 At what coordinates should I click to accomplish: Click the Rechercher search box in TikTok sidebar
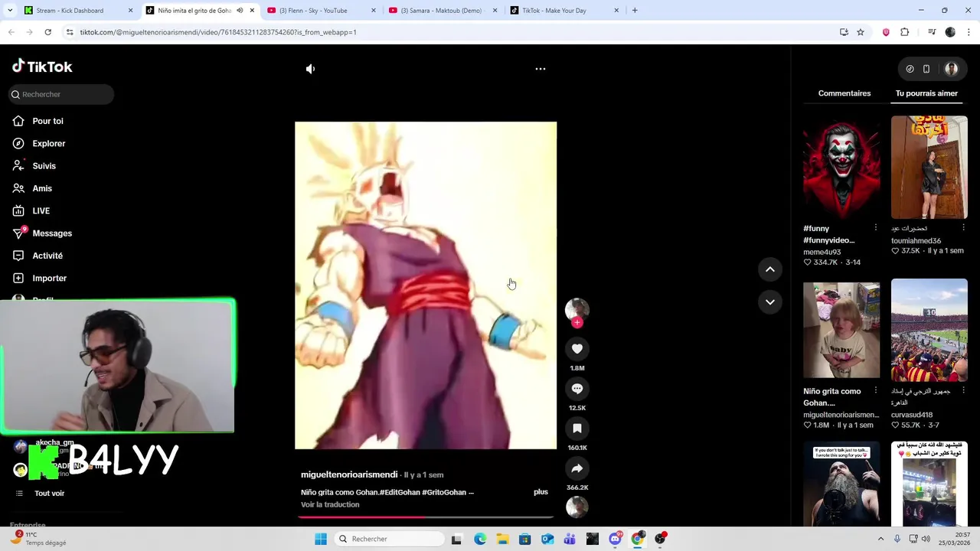tap(62, 94)
